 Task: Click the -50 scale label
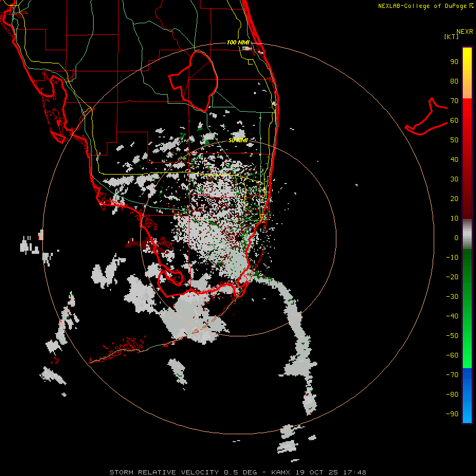(452, 336)
